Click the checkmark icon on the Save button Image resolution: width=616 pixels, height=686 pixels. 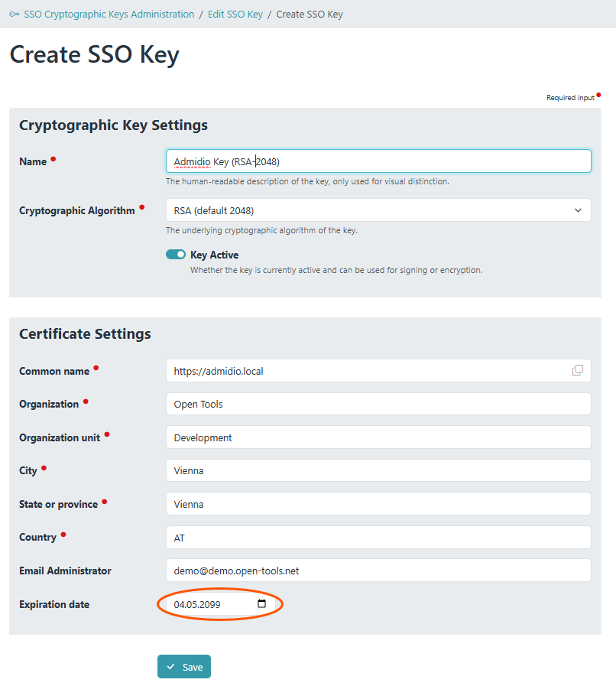tap(170, 667)
